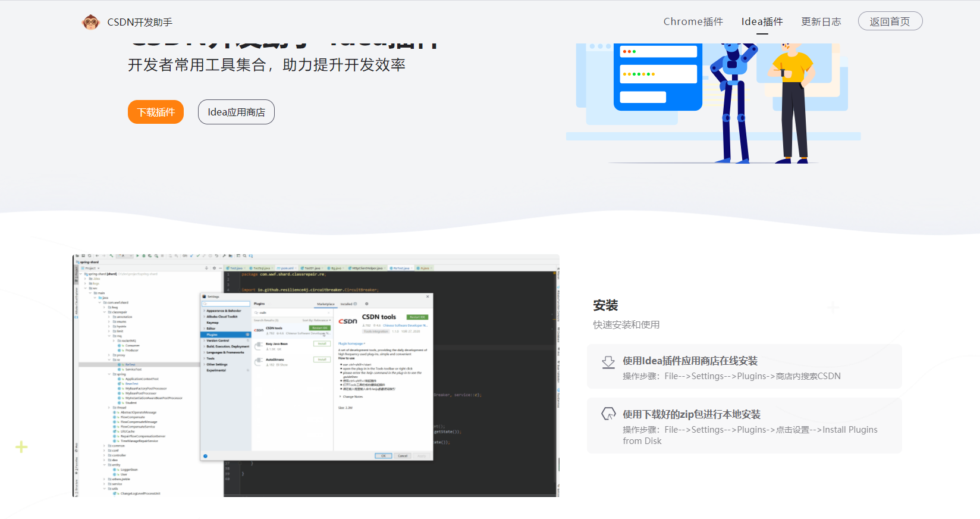
Task: Open the Idea应用商店 button
Action: [236, 112]
